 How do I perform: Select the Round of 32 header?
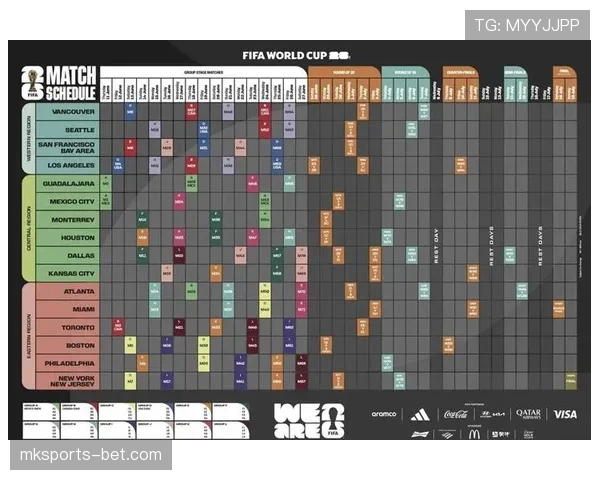[x=344, y=72]
